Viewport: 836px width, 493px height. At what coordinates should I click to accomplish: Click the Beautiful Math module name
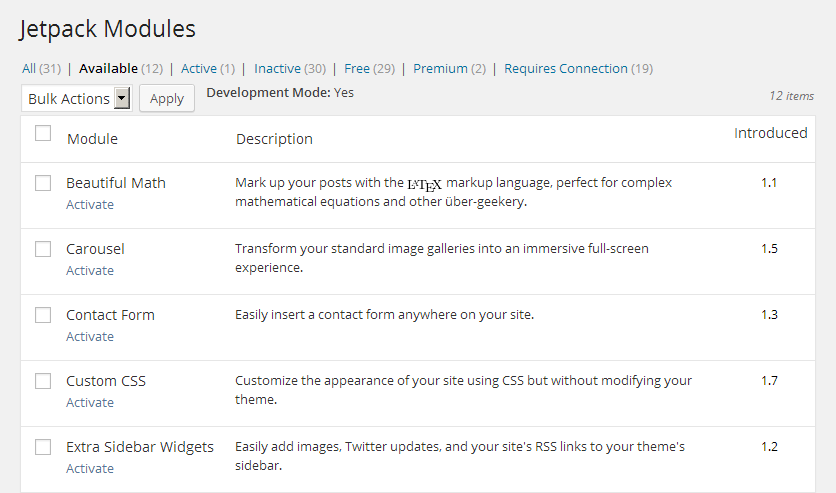(x=116, y=183)
